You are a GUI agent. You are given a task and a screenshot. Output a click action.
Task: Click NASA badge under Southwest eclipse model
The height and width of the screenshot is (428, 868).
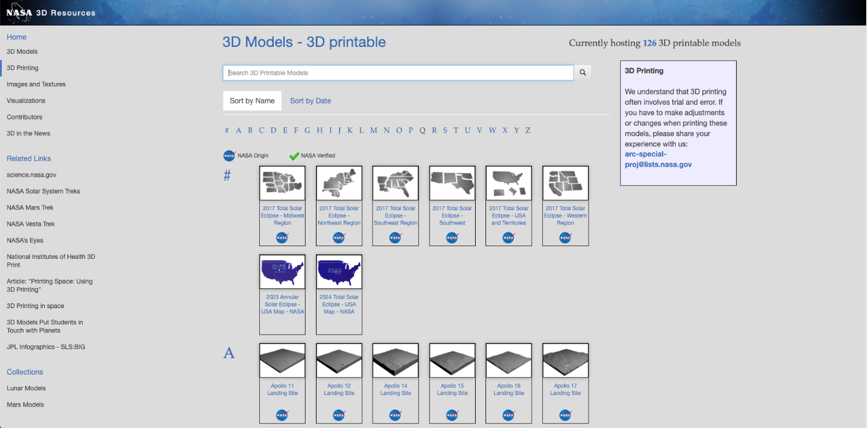pos(452,237)
